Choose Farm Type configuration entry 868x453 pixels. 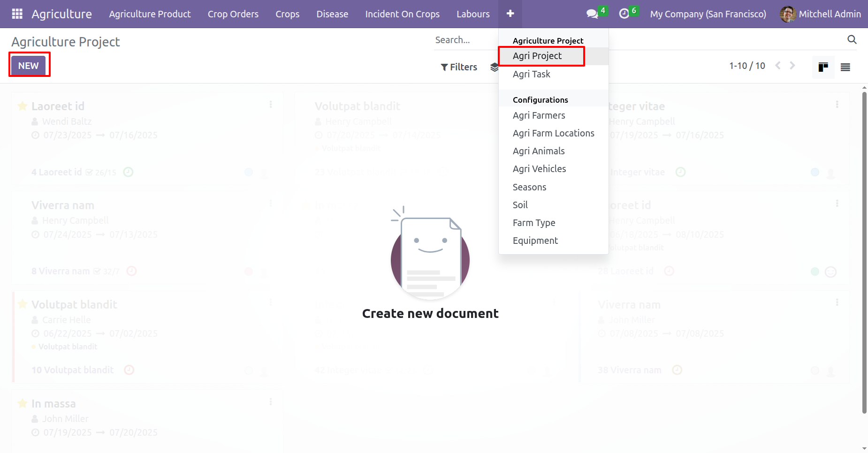pos(554,223)
